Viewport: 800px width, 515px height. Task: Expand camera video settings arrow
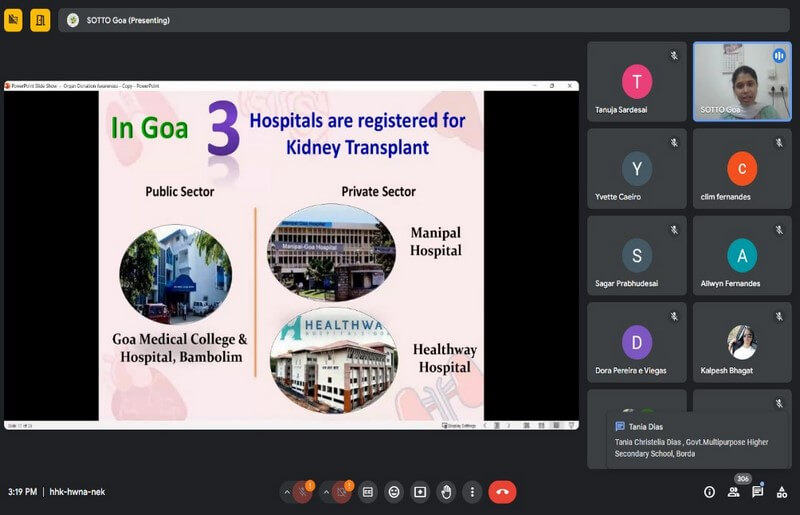(326, 492)
